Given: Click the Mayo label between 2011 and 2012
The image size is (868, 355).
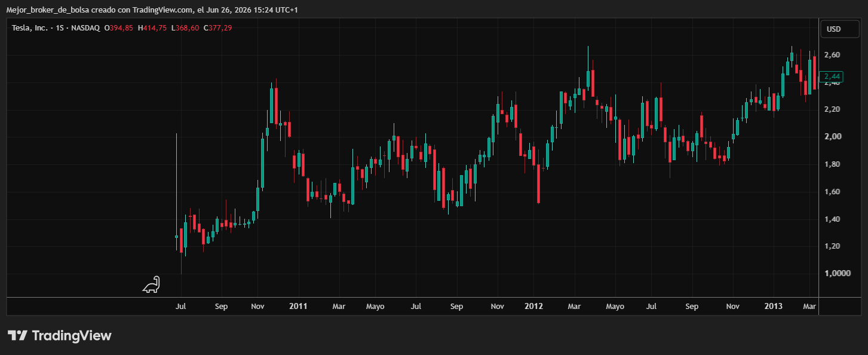Looking at the screenshot, I should pos(375,307).
